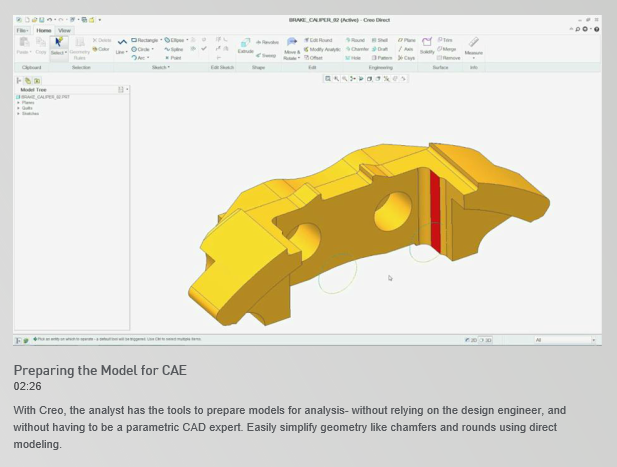Choose the Line sketch tool

(122, 47)
